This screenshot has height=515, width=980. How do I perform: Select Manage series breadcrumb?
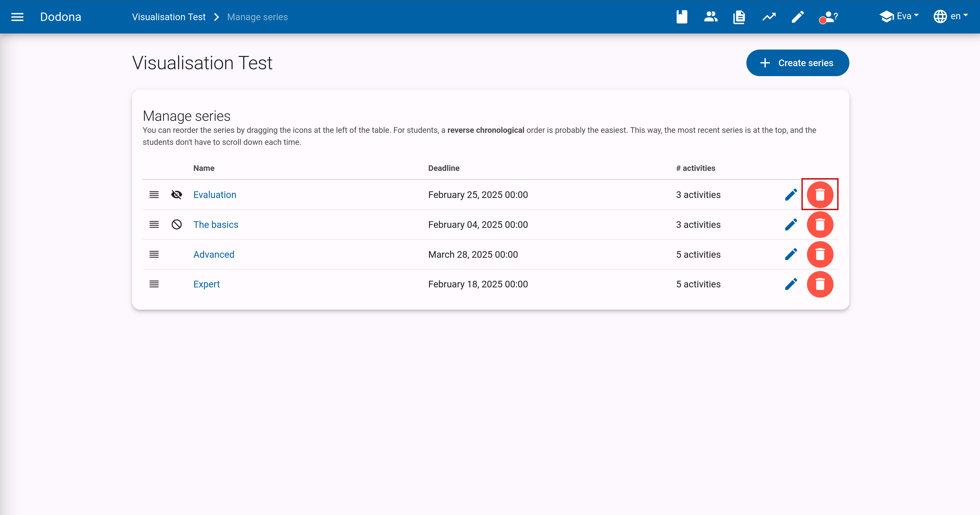[257, 17]
